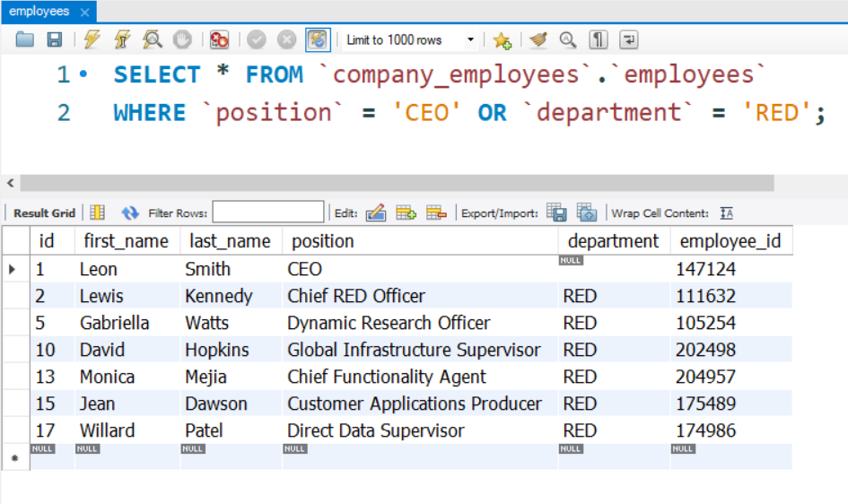Click the last_name column header
This screenshot has height=504, width=848.
(231, 241)
